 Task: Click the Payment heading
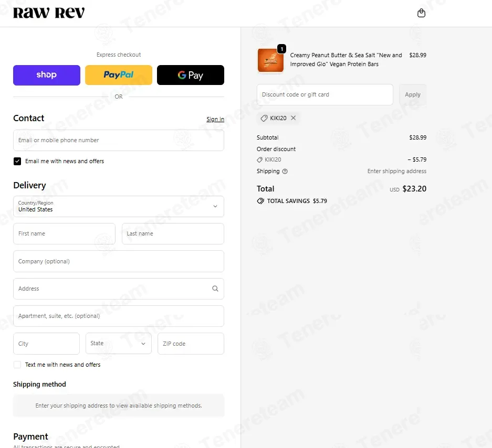click(x=30, y=436)
